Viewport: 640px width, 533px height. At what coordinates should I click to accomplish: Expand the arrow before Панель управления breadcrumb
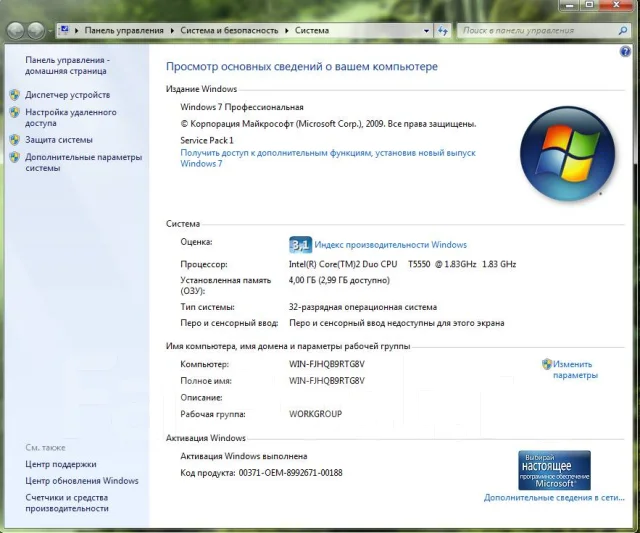76,31
